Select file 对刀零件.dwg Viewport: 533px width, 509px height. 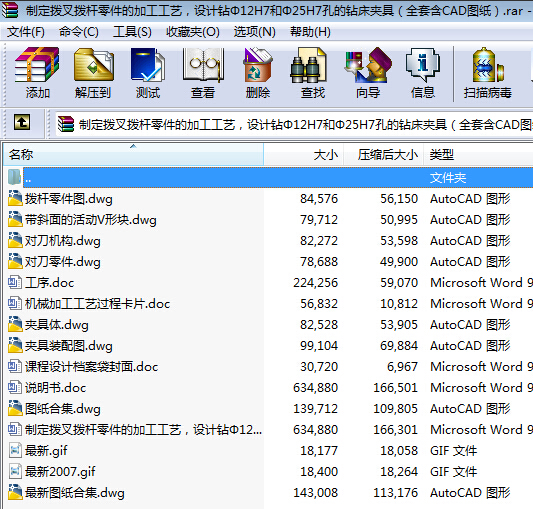[x=63, y=262]
